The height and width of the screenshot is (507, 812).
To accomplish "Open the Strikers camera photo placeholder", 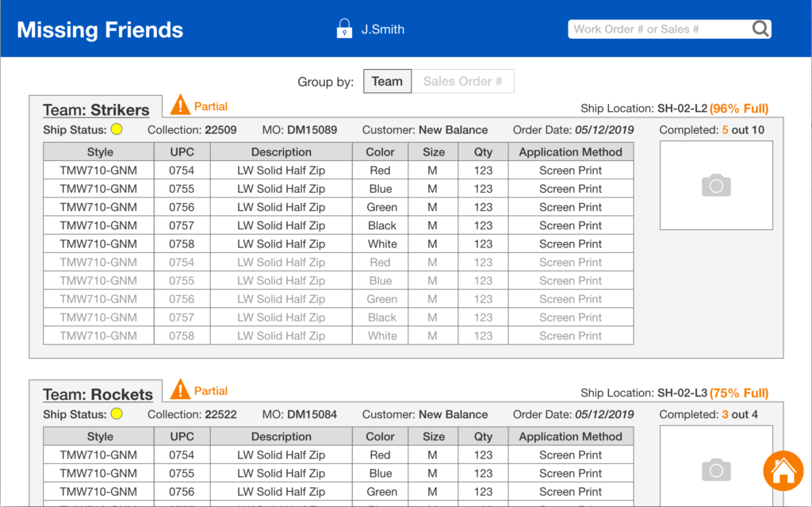I will [716, 186].
